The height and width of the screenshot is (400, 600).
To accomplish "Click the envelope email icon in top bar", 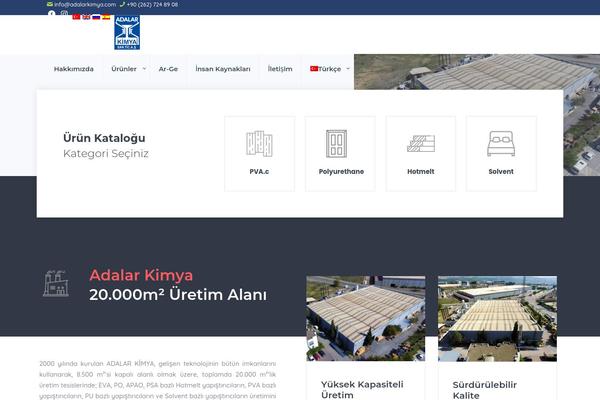I will point(50,5).
